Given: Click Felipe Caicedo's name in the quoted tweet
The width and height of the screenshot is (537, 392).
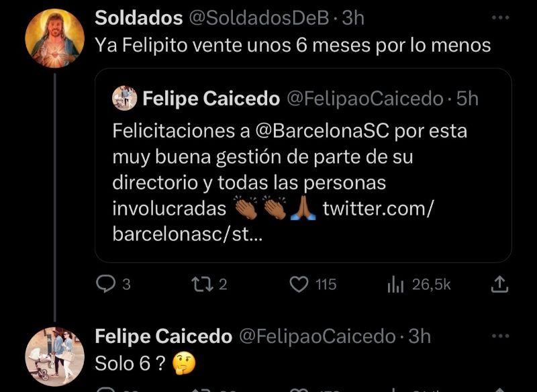Looking at the screenshot, I should pyautogui.click(x=211, y=99).
